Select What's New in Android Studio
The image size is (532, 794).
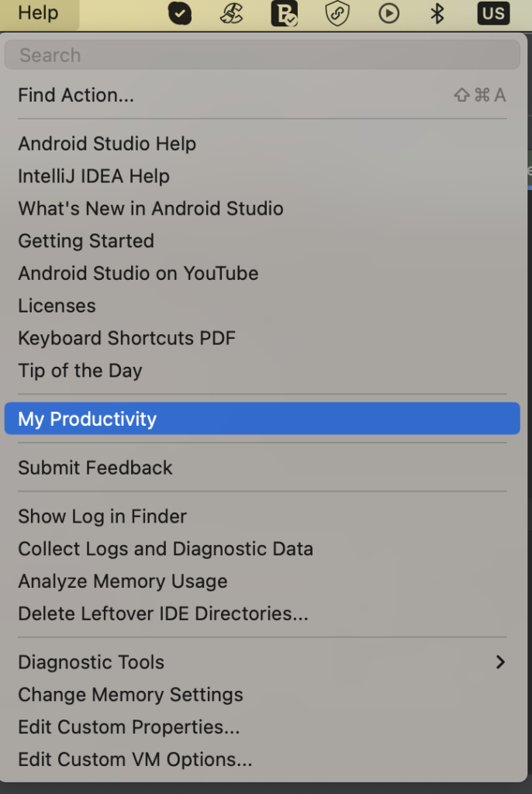coord(150,209)
